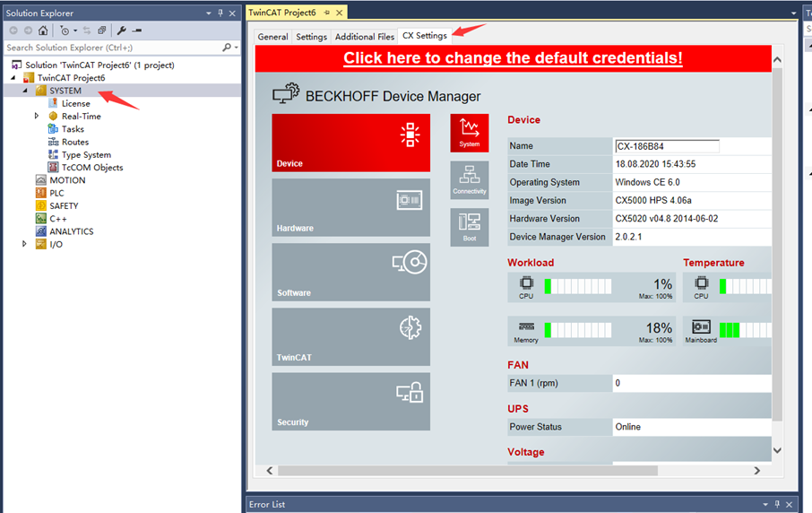Click the Real-Time node icon

pos(53,116)
